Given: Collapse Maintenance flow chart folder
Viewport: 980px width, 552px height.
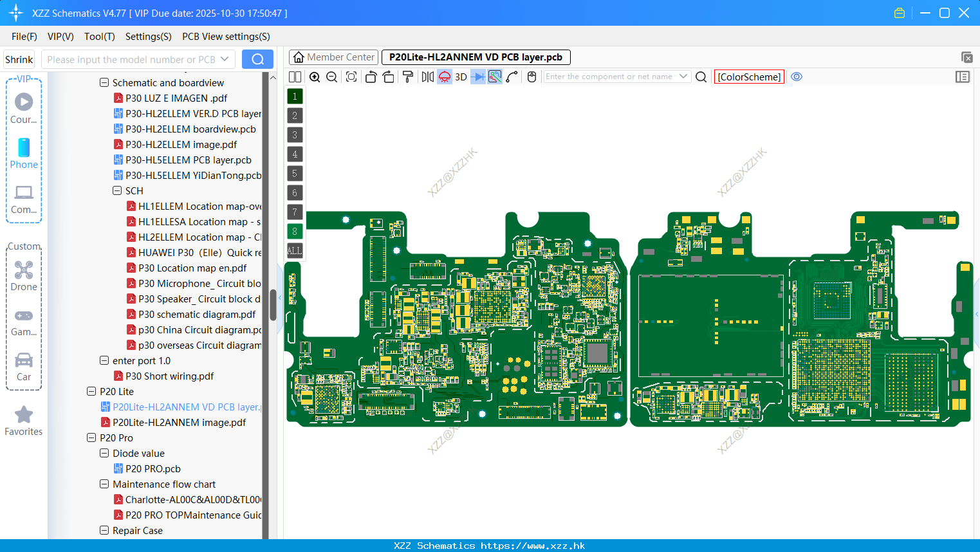Looking at the screenshot, I should [x=104, y=484].
